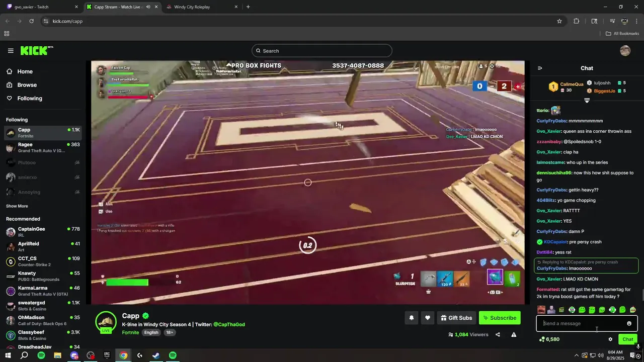Open Capp channel in Following list
The width and height of the screenshot is (644, 362).
[x=43, y=133]
